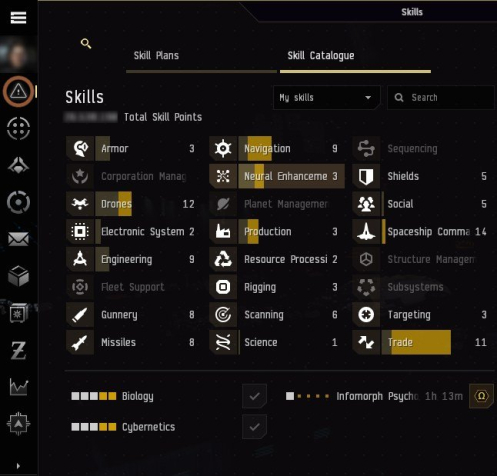
Task: Switch to the Skill Plans tab
Action: 156,55
